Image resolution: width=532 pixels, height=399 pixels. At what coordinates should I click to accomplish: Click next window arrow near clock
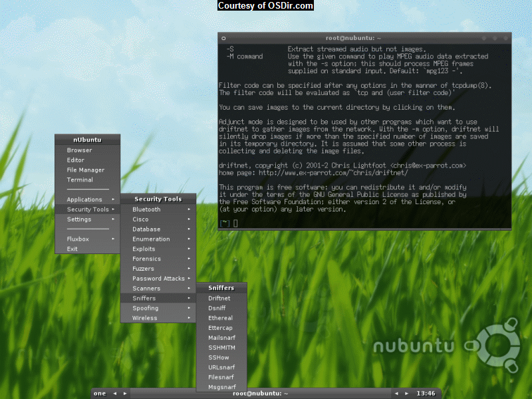(406, 393)
